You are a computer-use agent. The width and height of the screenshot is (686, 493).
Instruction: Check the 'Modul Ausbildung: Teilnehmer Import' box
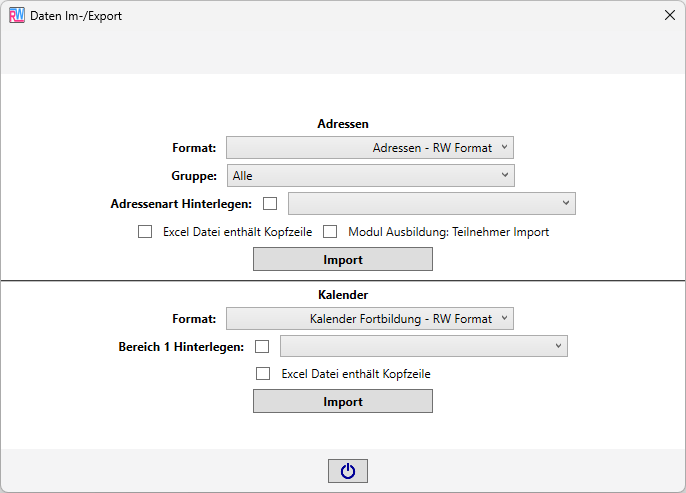pos(330,231)
